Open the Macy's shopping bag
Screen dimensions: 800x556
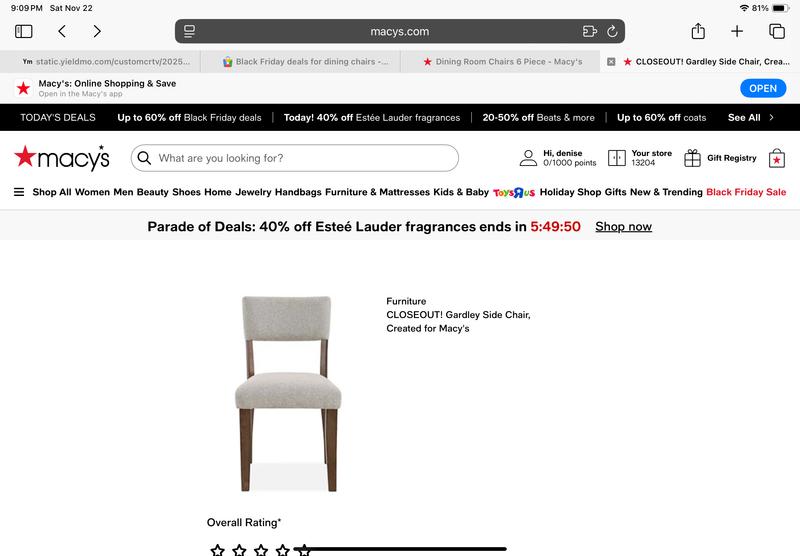[x=777, y=158]
